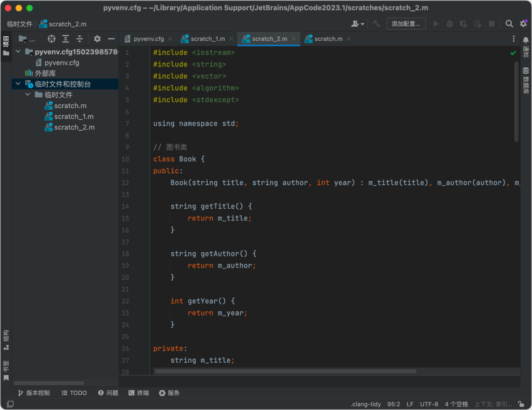
Task: Click 'using namespace std;' code line
Action: [196, 123]
